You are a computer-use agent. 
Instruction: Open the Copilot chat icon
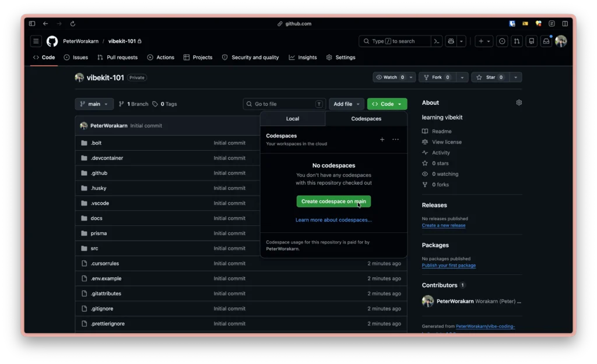click(451, 41)
